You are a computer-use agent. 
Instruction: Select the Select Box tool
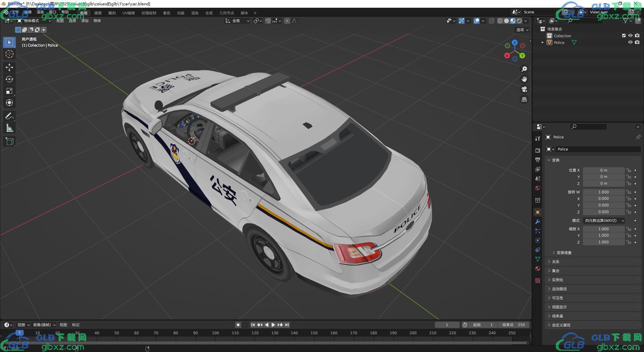[9, 42]
